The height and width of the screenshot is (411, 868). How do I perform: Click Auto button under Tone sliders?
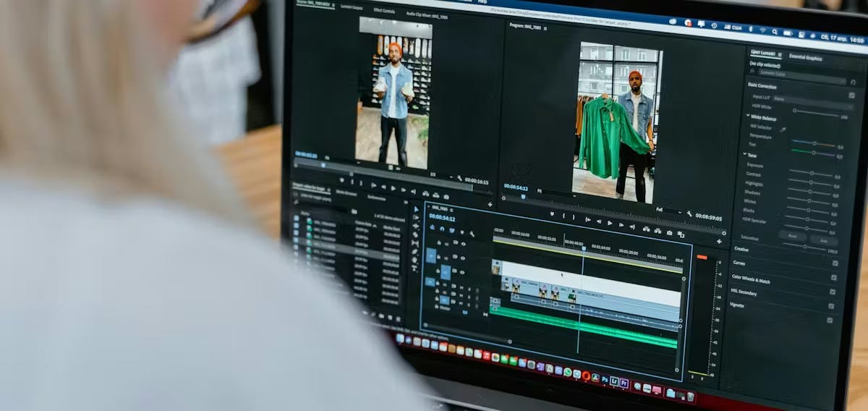[x=824, y=241]
